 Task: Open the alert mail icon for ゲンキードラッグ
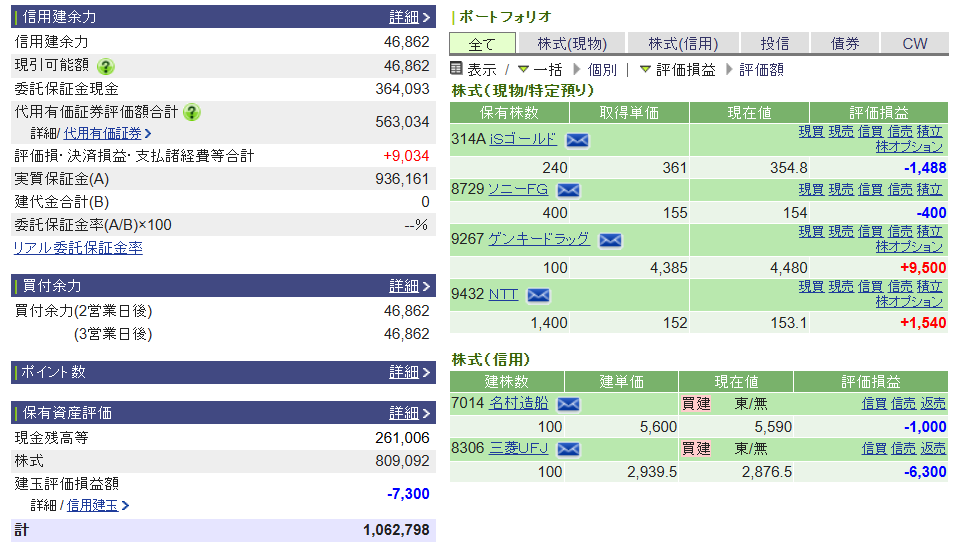coord(609,240)
